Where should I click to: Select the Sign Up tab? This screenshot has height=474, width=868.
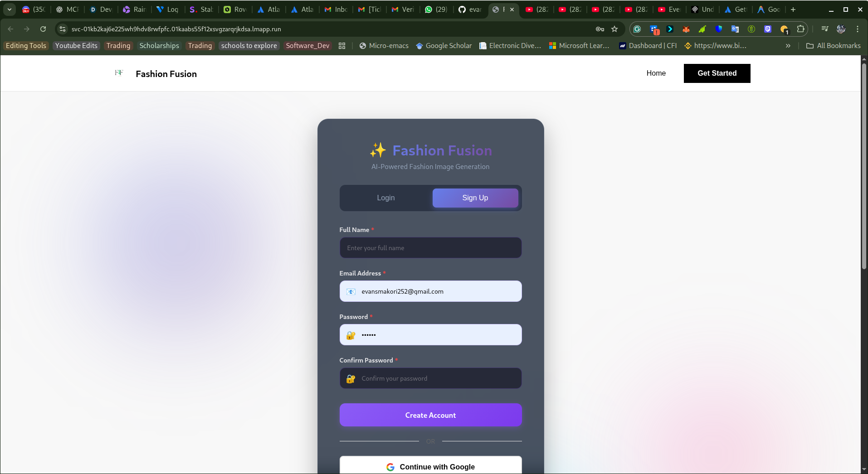click(x=475, y=198)
